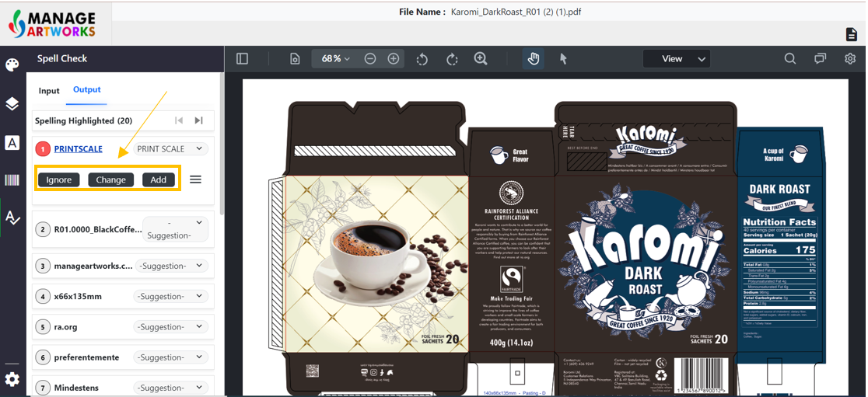This screenshot has height=397, width=868.
Task: Open suggestion dropdown for R01.0000_BlackCoffe item
Action: [176, 229]
